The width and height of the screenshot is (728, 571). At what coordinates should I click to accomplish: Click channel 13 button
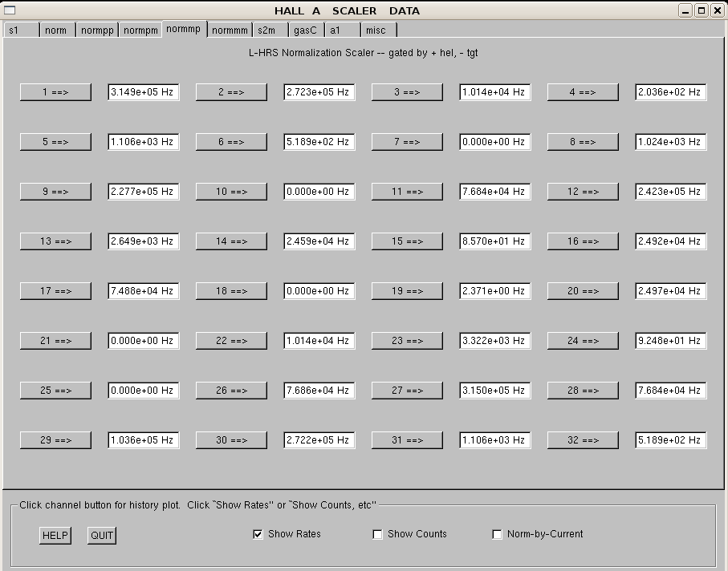point(55,241)
